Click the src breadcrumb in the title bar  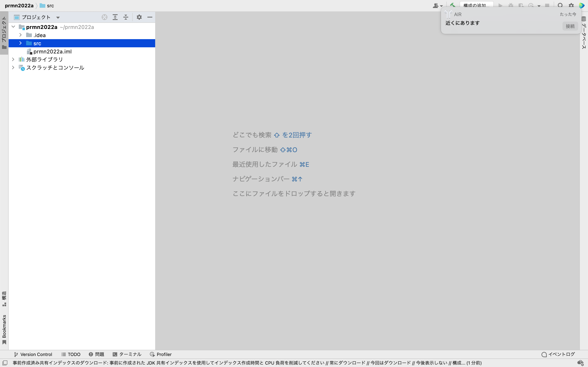pyautogui.click(x=50, y=5)
